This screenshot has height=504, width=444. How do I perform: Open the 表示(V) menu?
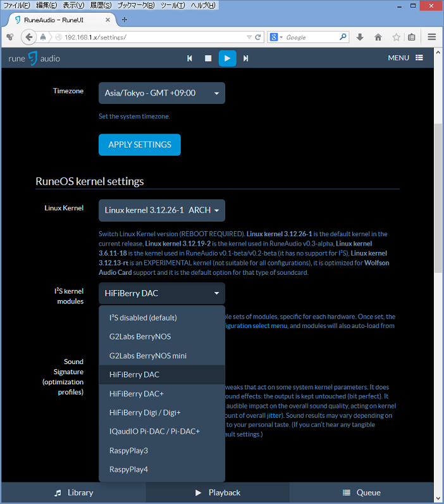coord(73,5)
